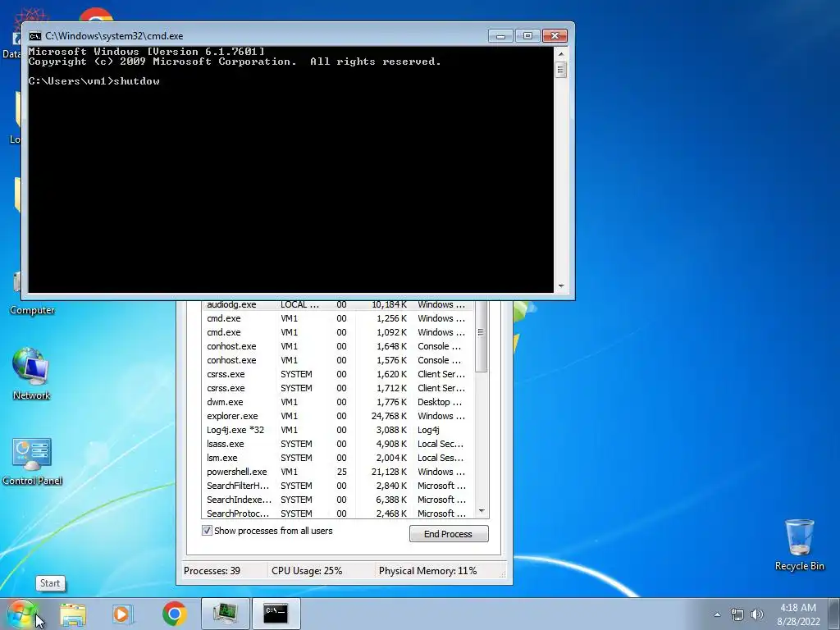Switch to Task Manager taskbar button
This screenshot has width=840, height=630.
[226, 614]
